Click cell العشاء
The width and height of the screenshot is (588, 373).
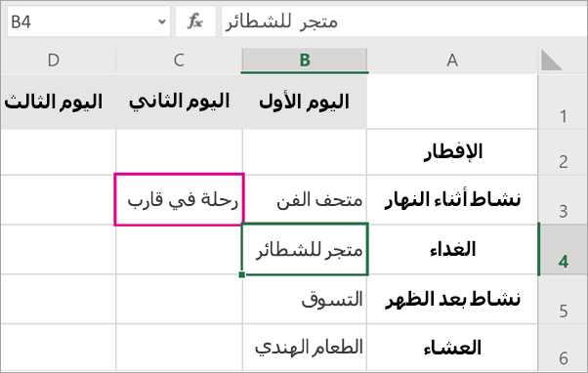click(x=452, y=348)
